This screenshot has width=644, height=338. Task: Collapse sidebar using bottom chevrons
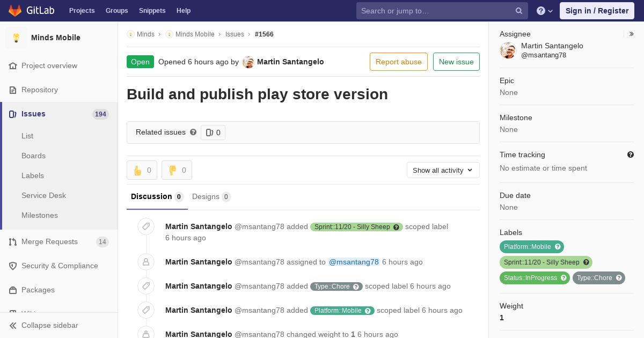(13, 326)
